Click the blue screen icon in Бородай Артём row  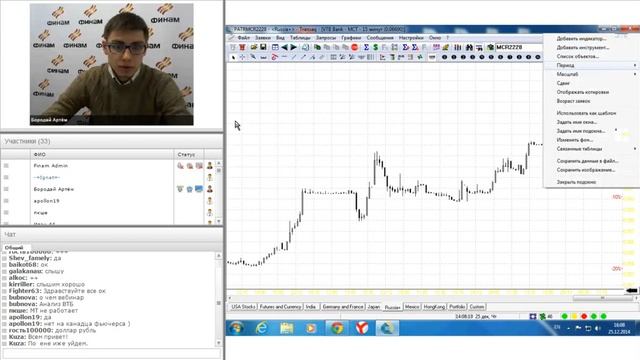199,189
